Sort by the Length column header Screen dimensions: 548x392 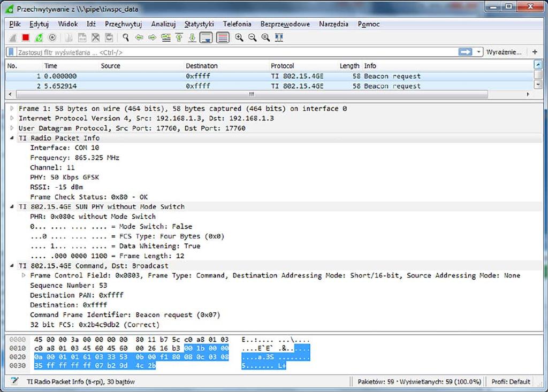(x=349, y=66)
